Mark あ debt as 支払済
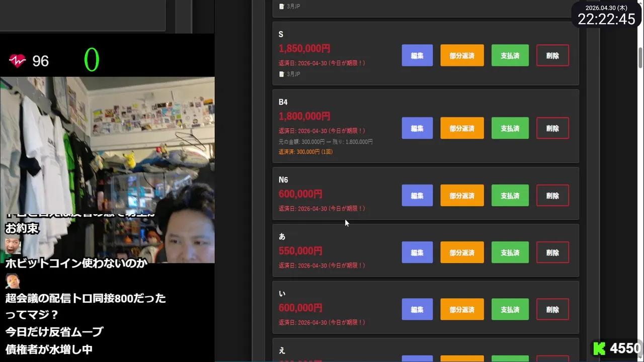644x362 pixels. pos(510,252)
